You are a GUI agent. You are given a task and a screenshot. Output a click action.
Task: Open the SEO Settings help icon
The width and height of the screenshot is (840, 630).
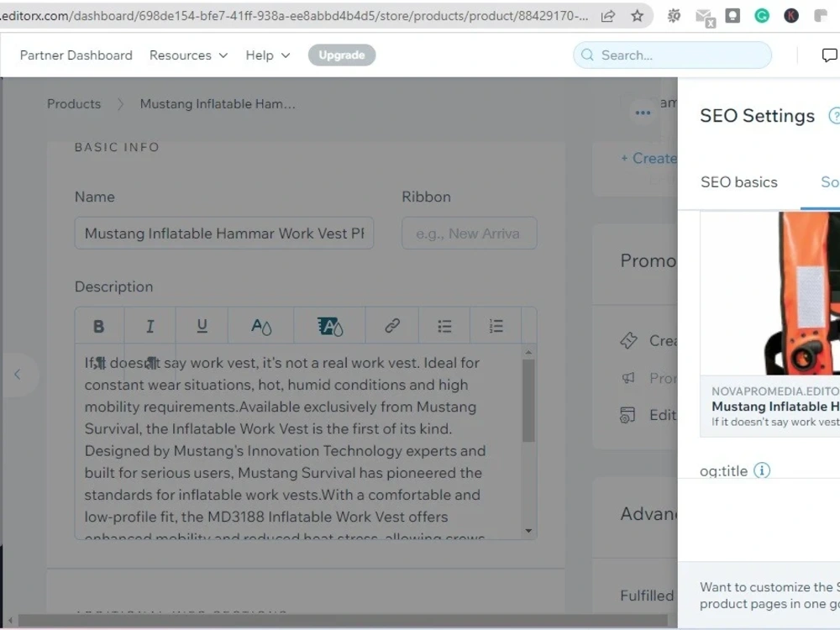(835, 116)
